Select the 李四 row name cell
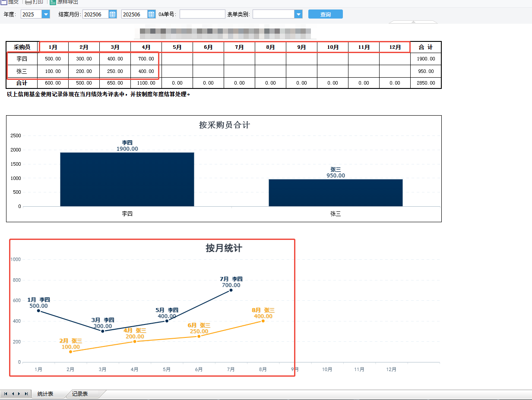532x400 pixels. pos(22,59)
